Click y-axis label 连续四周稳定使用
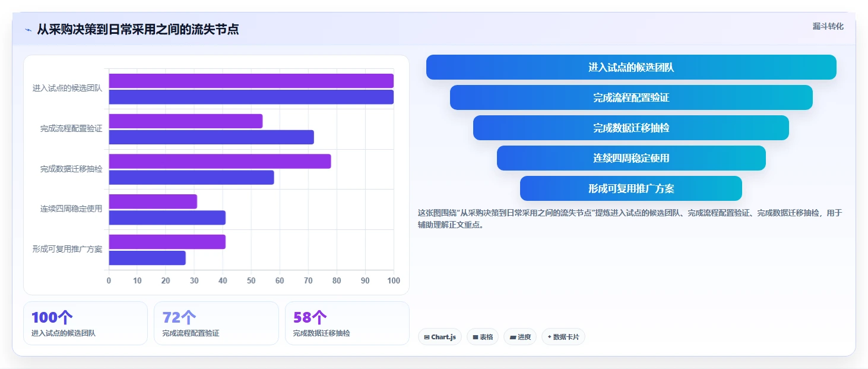 click(71, 209)
